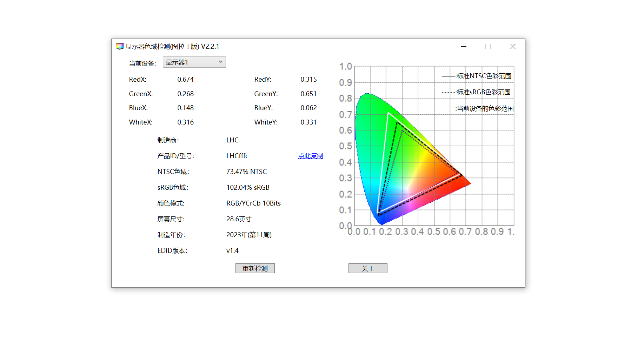Open the 当前设备 device dropdown
The image size is (644, 356).
[194, 62]
